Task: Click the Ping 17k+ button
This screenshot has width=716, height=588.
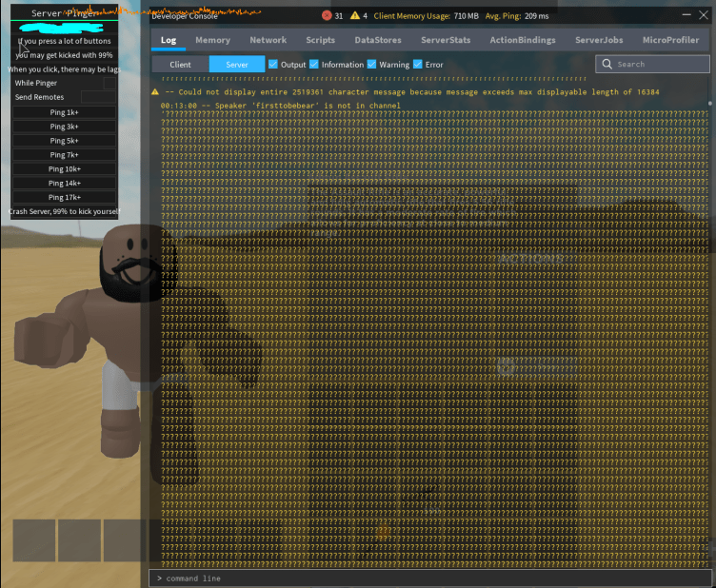Action: (x=65, y=197)
